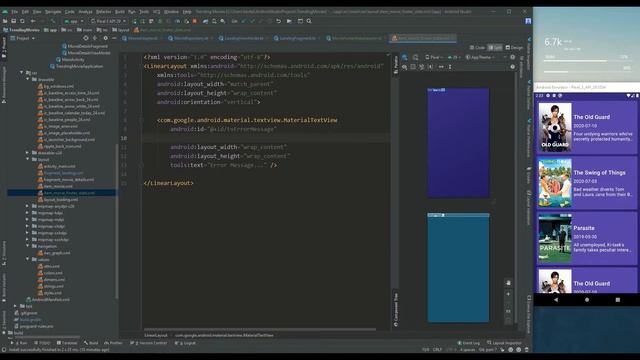Toggle the Profiler tool window

[x=113, y=343]
